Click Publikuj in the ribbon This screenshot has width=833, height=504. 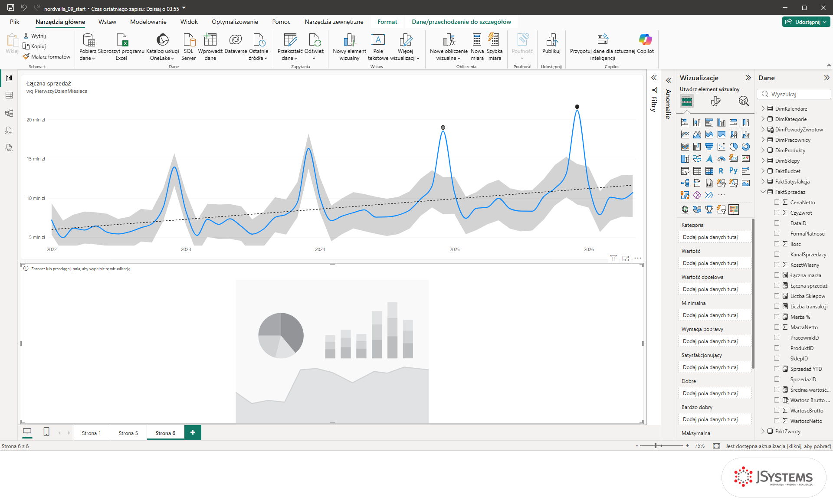551,44
